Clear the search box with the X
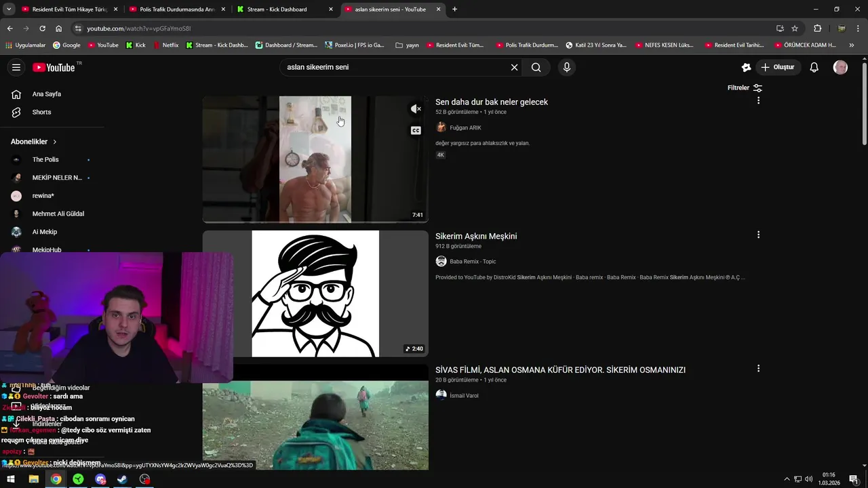Viewport: 868px width, 488px height. tap(514, 67)
